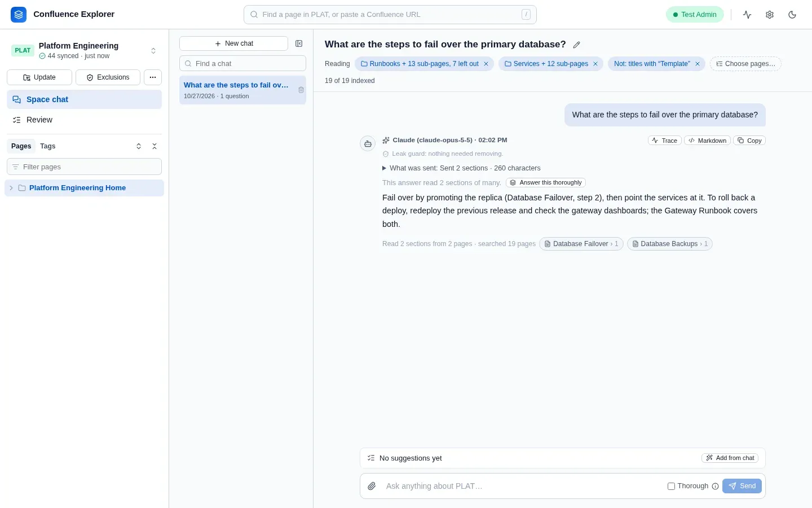Open the Exclusions button
The image size is (812, 508).
[x=108, y=77]
